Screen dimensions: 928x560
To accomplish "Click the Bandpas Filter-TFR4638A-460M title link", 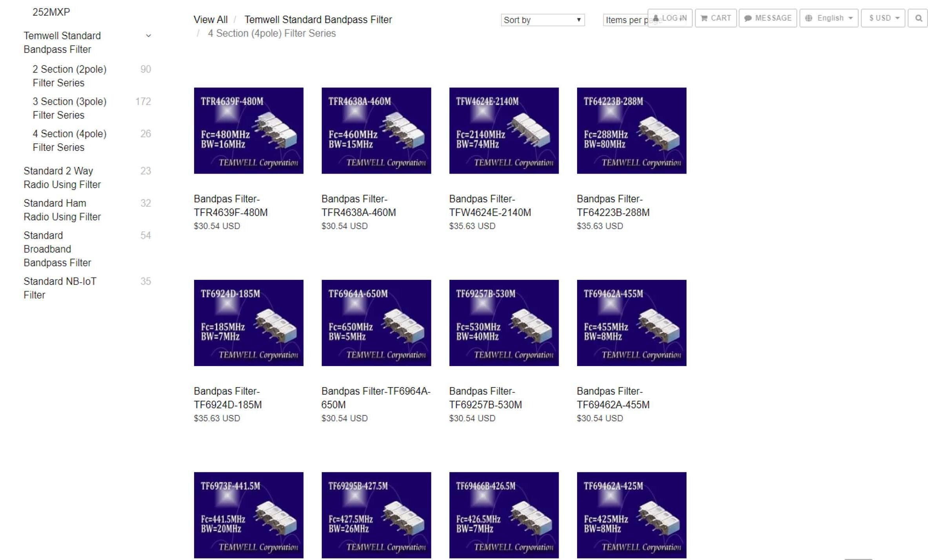I will coord(359,206).
